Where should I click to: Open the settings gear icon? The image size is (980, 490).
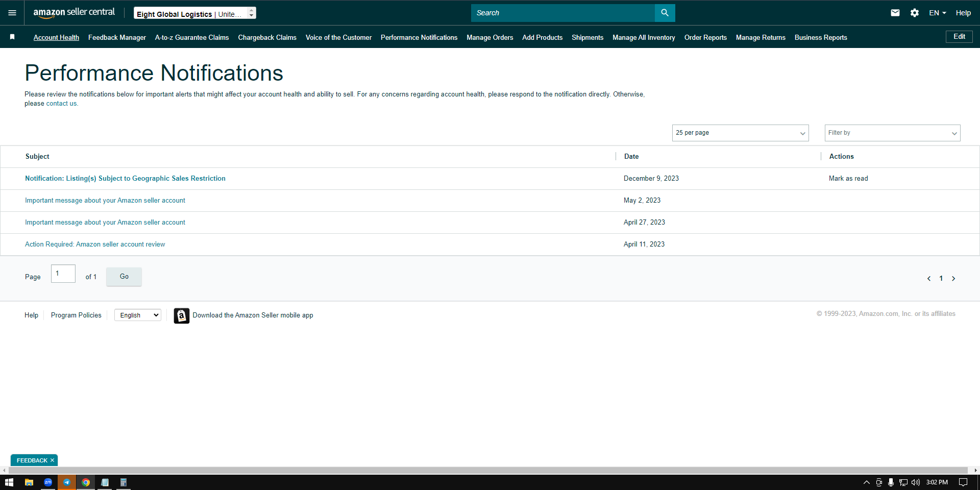click(915, 13)
